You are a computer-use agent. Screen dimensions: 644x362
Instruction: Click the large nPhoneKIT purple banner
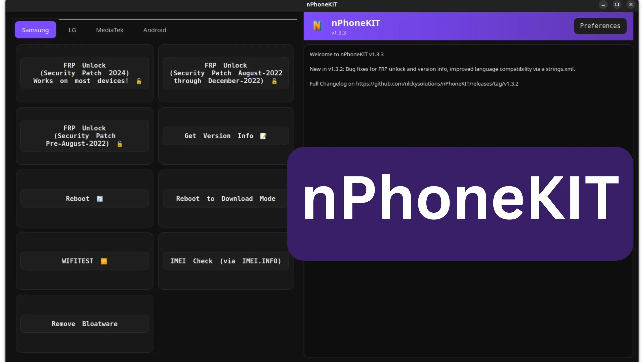pos(460,204)
